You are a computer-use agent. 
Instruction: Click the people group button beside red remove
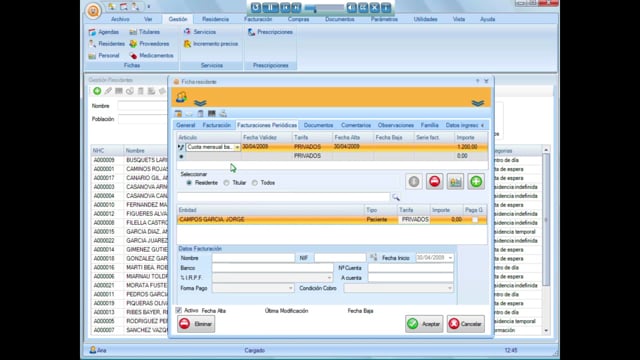click(455, 181)
